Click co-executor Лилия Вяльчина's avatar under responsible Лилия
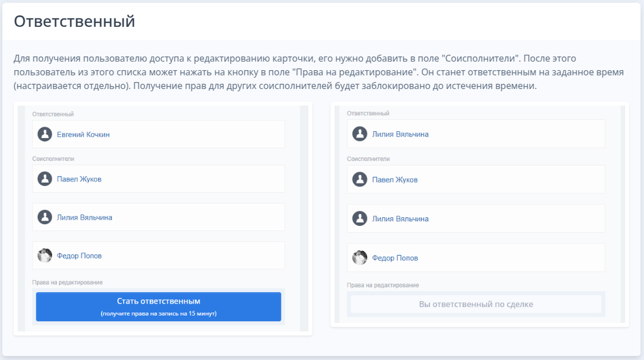644x360 pixels. 360,219
